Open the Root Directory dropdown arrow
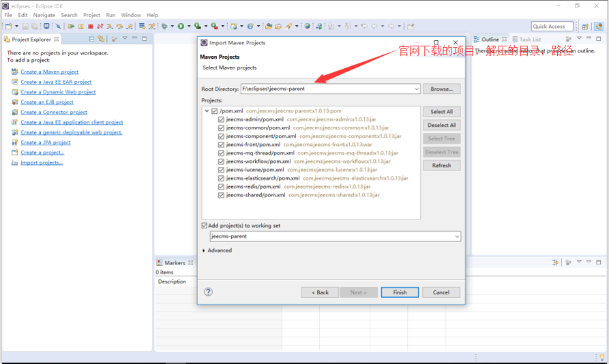 (x=417, y=89)
